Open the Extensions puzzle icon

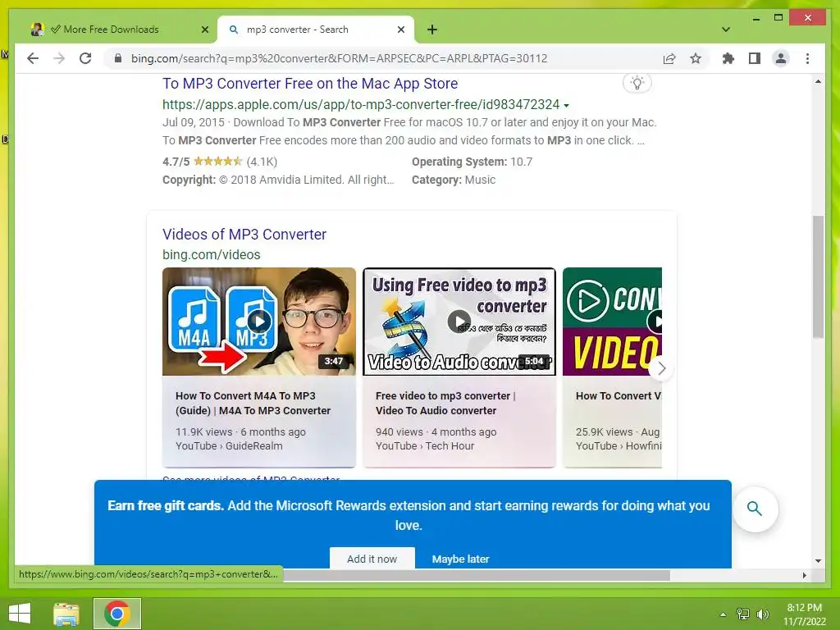tap(728, 58)
